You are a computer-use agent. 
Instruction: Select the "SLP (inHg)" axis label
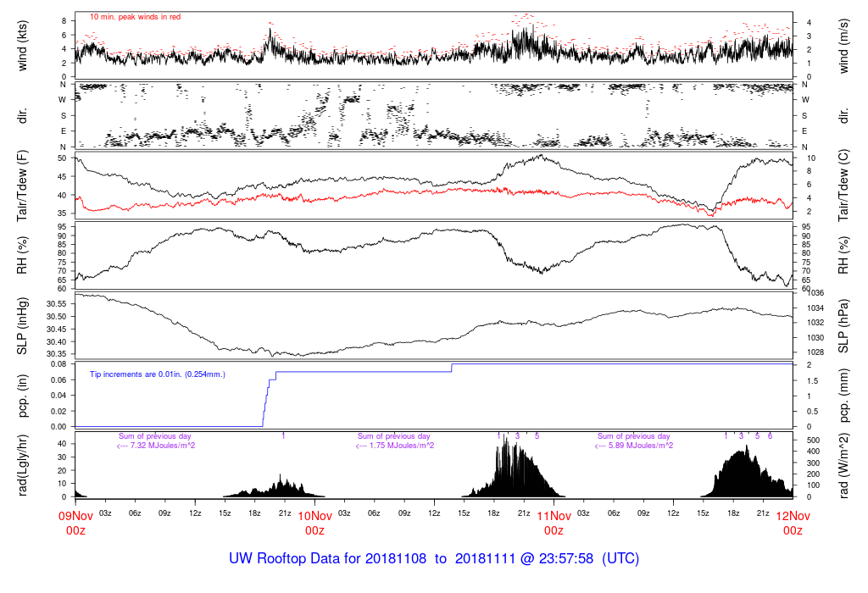[22, 326]
